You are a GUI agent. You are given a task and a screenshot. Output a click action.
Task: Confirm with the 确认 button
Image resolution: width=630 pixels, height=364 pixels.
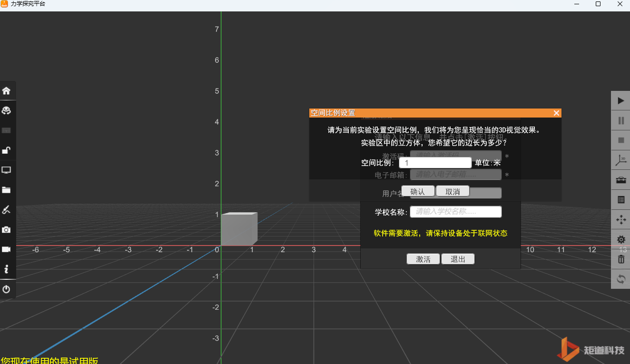tap(418, 191)
